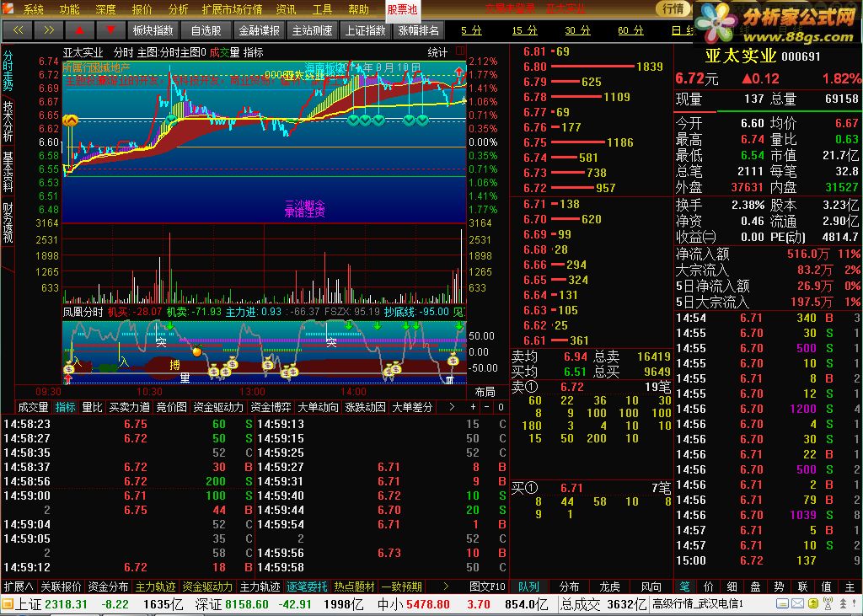Click the yellow up-chevron marker on chart

click(70, 120)
